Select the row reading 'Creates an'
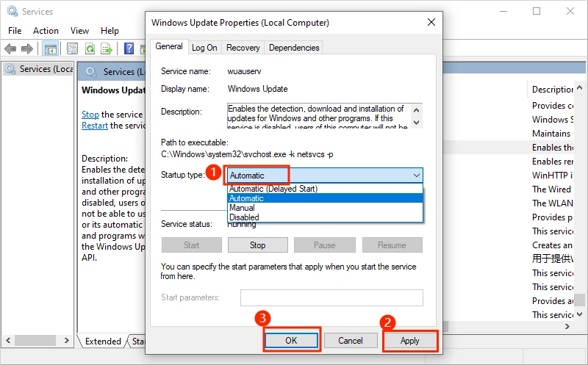Viewport: 588px width, 365px height. point(552,245)
